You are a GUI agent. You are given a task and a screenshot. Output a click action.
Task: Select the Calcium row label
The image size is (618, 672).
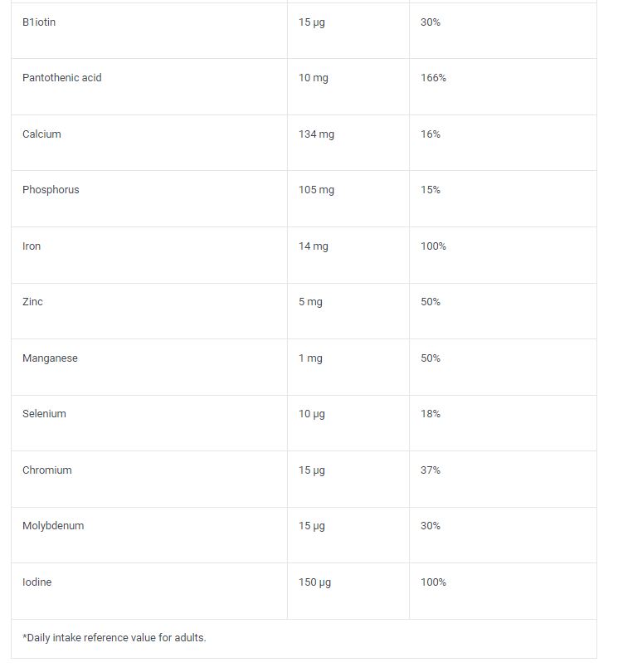(x=41, y=134)
